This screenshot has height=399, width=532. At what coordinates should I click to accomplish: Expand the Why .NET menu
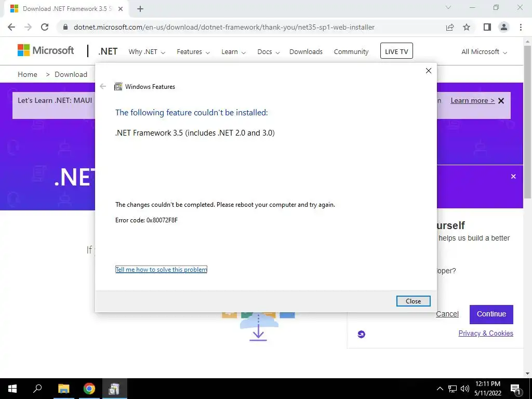tap(147, 52)
